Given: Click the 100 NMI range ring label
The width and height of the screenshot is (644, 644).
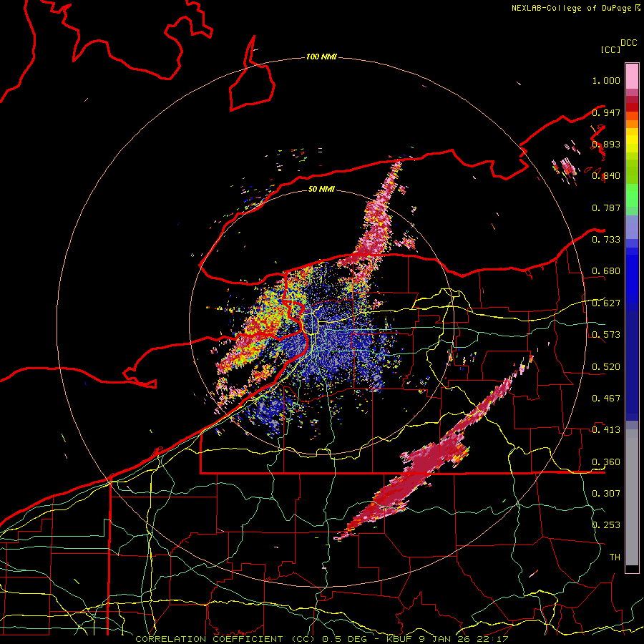Looking at the screenshot, I should pyautogui.click(x=321, y=57).
